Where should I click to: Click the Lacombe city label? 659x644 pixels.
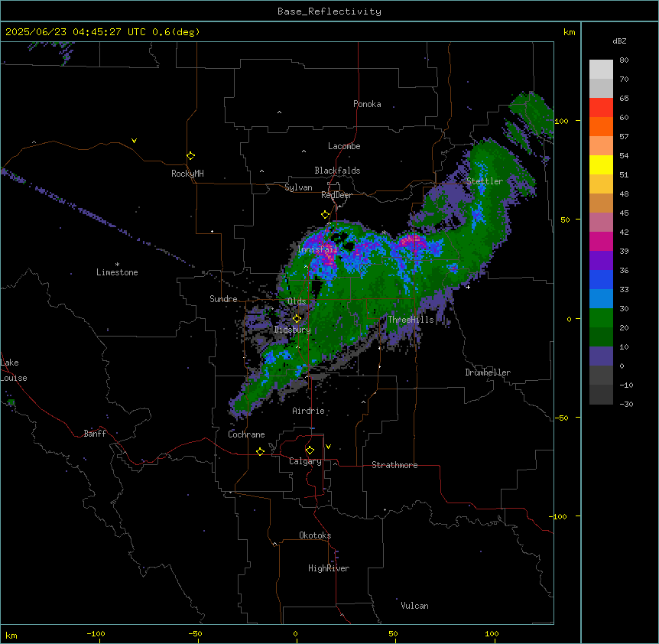(344, 146)
